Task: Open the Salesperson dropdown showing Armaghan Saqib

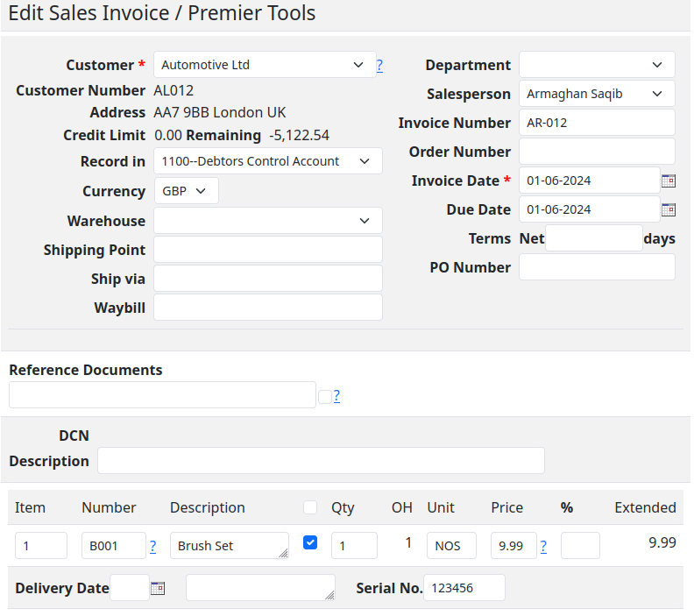Action: (x=597, y=94)
